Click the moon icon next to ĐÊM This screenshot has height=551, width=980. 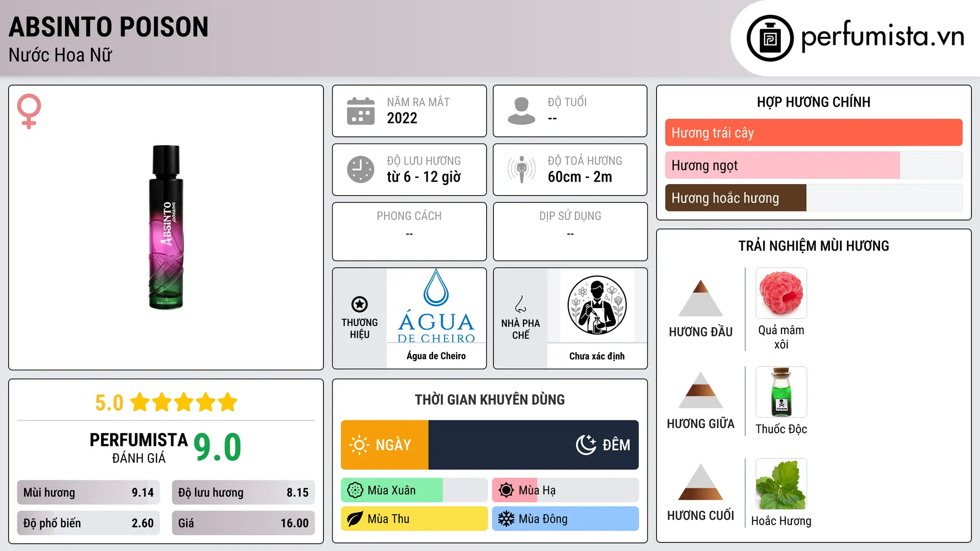(x=586, y=445)
